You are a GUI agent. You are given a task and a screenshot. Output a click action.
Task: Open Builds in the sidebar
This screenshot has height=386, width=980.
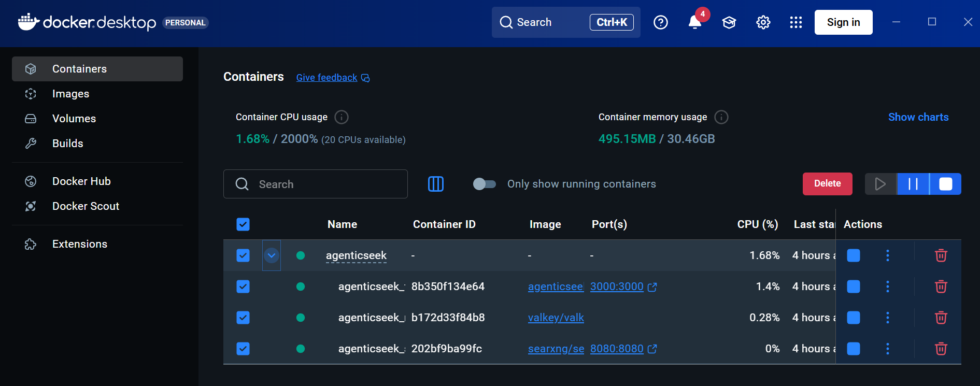(97, 144)
